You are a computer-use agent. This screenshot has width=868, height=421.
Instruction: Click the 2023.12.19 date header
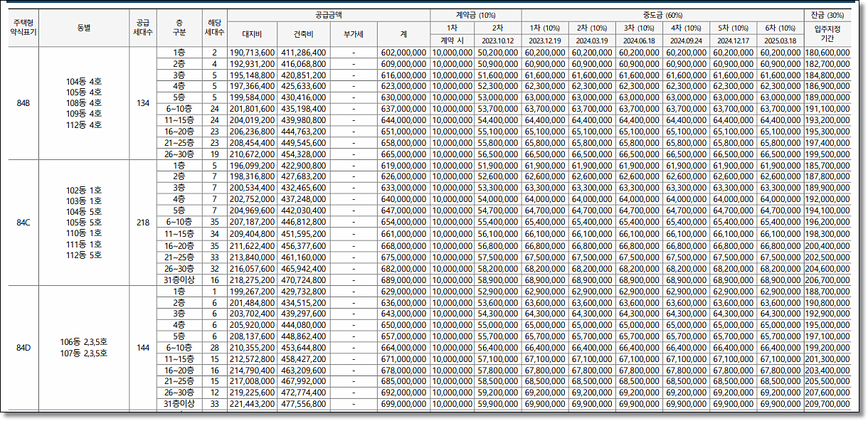(x=544, y=40)
